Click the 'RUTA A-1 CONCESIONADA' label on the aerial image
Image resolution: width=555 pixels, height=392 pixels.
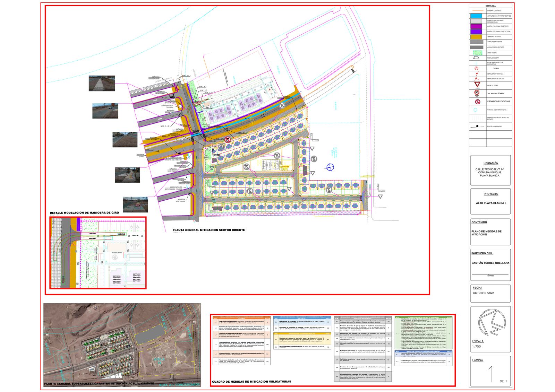click(180, 385)
